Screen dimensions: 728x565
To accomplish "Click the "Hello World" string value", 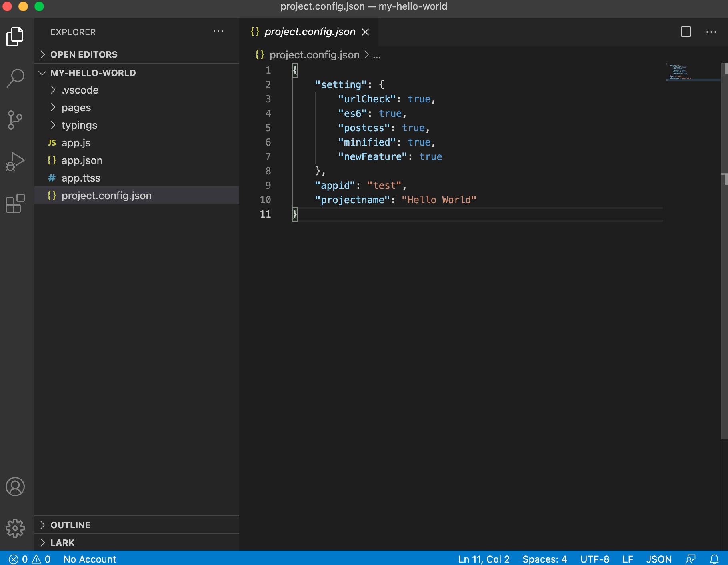I will (x=439, y=200).
